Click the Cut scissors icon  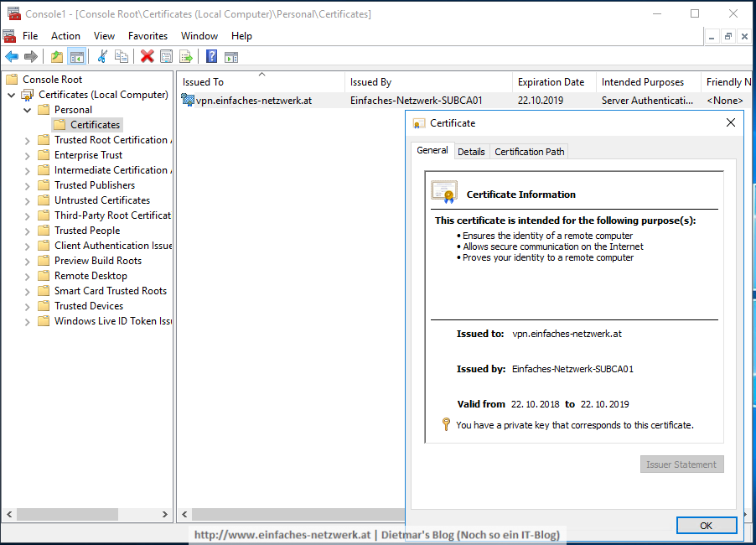pyautogui.click(x=102, y=57)
